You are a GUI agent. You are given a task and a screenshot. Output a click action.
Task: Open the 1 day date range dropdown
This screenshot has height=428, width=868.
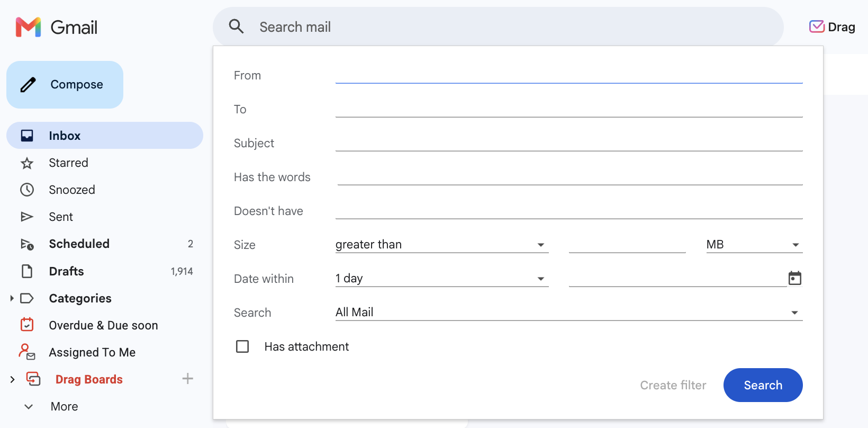click(442, 279)
